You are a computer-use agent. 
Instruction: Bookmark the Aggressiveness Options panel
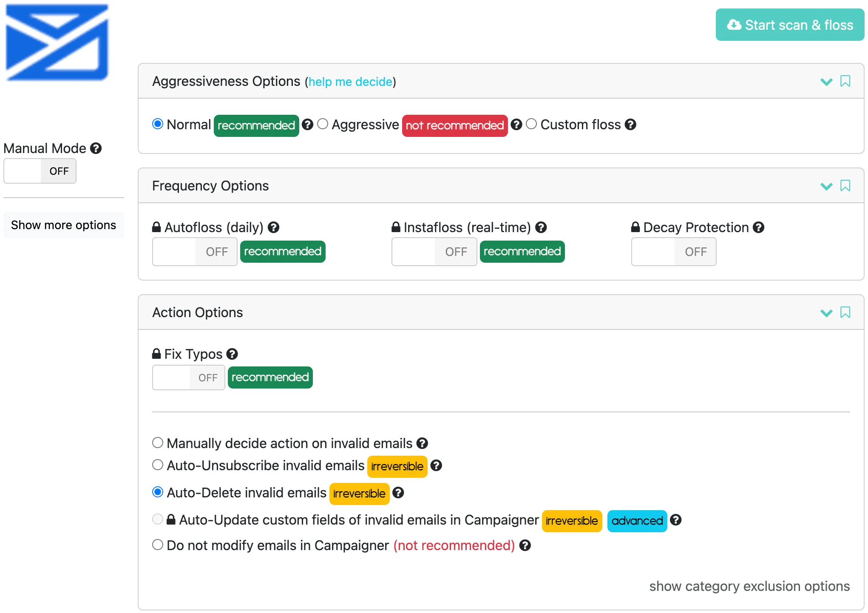845,81
